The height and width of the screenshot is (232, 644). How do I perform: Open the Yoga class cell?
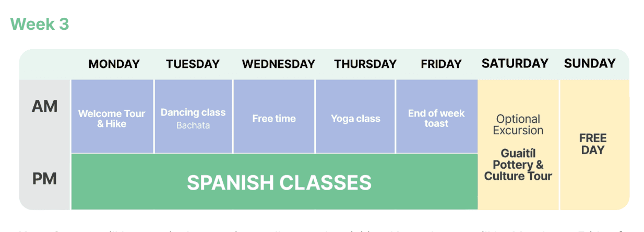(x=355, y=119)
